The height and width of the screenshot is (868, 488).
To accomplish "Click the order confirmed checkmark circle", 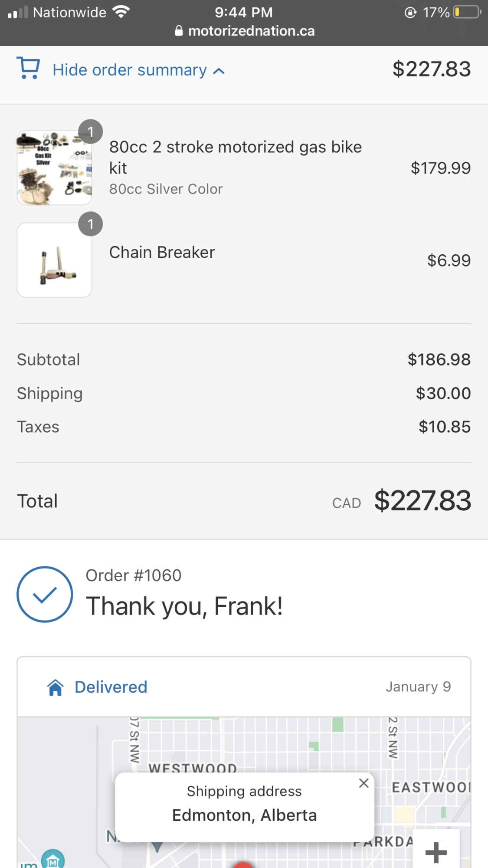I will pyautogui.click(x=45, y=594).
